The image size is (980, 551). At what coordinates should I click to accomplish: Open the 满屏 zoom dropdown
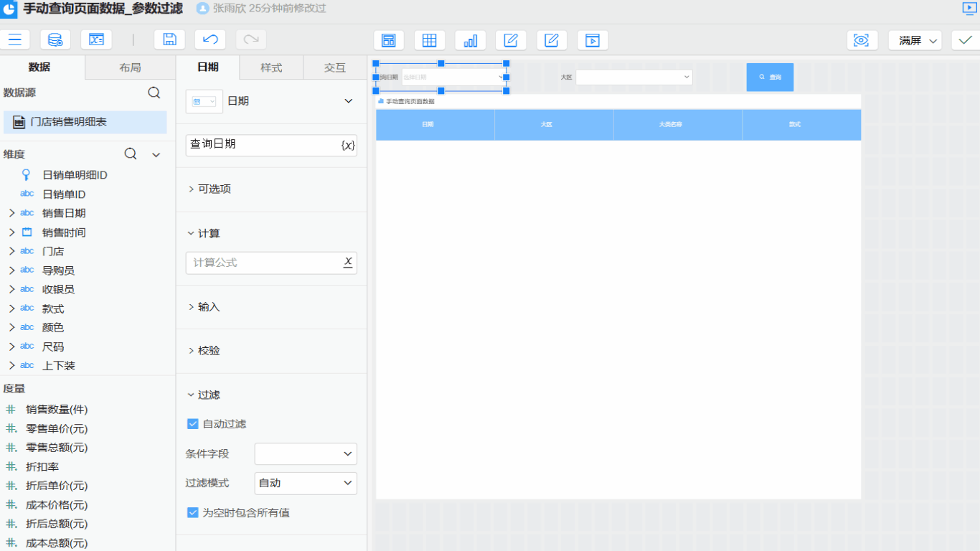[915, 41]
